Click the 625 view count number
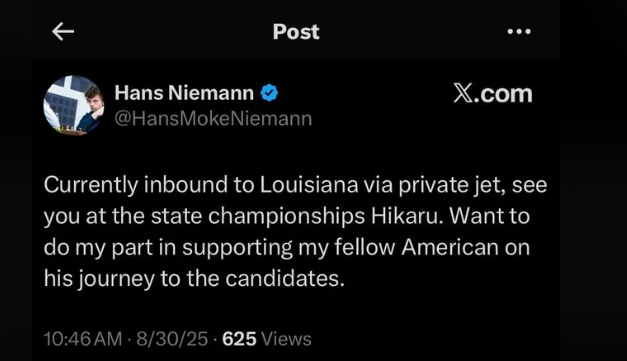Viewport: 627px width, 361px height. pyautogui.click(x=239, y=339)
